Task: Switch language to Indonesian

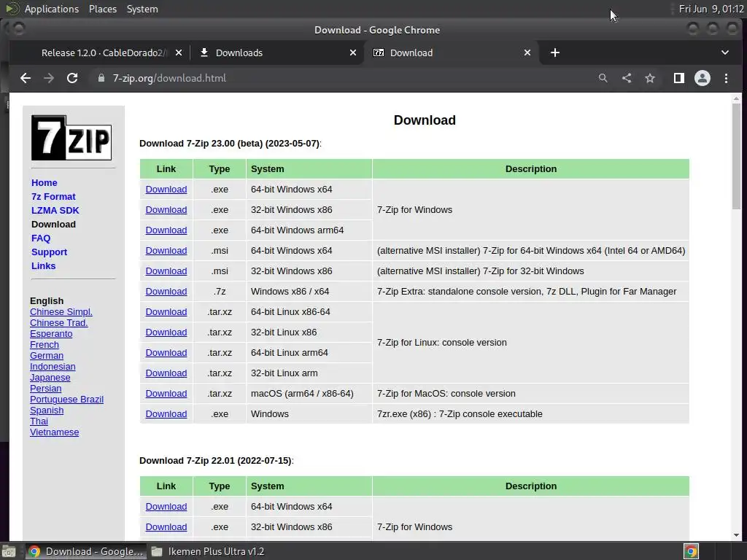Action: tap(53, 367)
